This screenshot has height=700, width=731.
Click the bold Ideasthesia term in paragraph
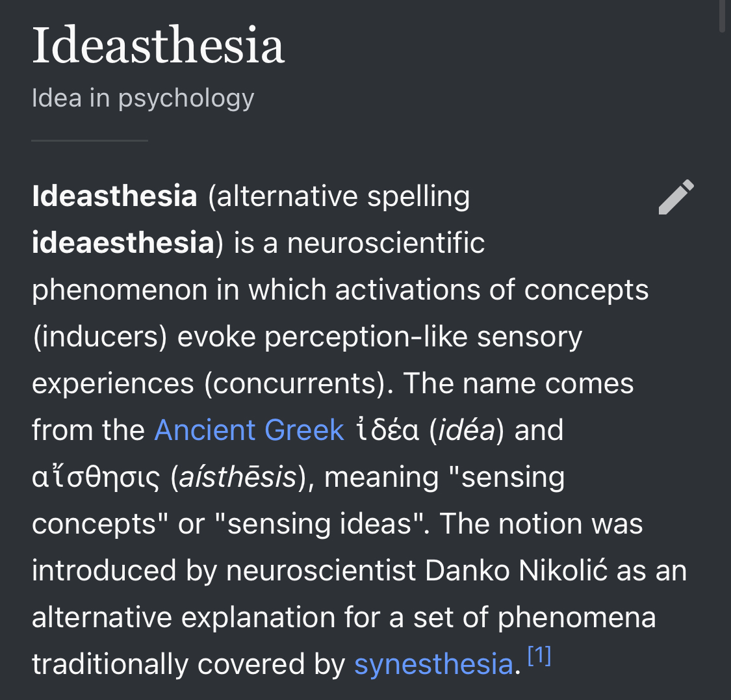point(114,196)
